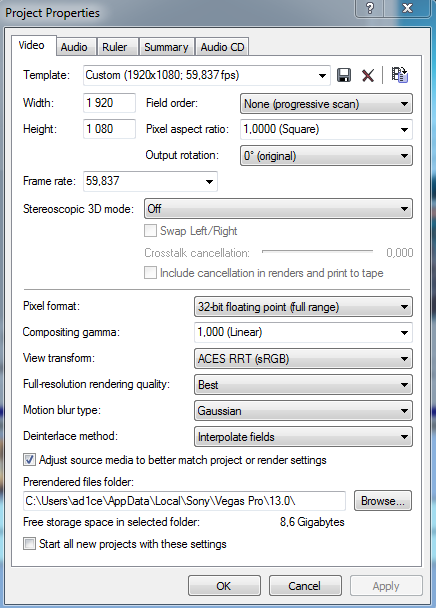Delete the template using the X icon
436x608 pixels.
(368, 75)
